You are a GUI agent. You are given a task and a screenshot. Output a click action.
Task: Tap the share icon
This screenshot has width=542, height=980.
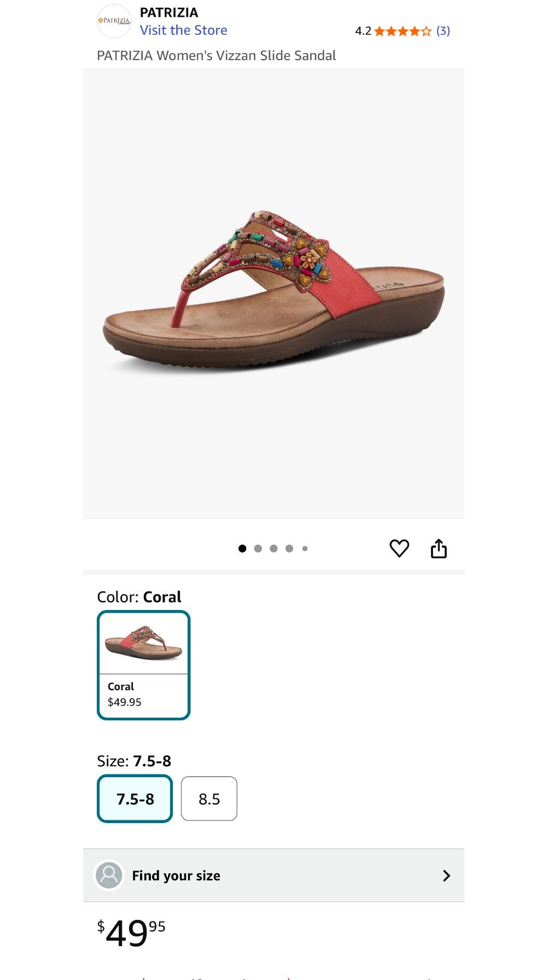(x=439, y=548)
